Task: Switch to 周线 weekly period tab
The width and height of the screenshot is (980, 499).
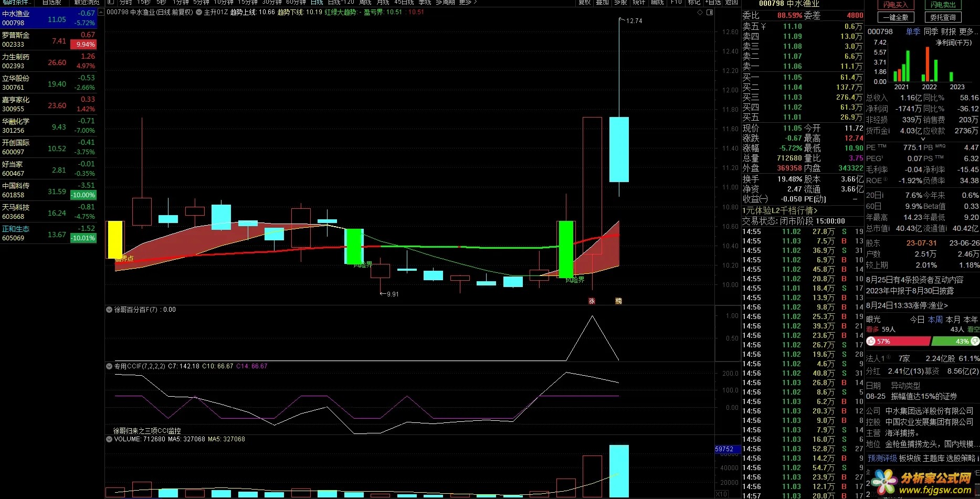Action: (365, 3)
